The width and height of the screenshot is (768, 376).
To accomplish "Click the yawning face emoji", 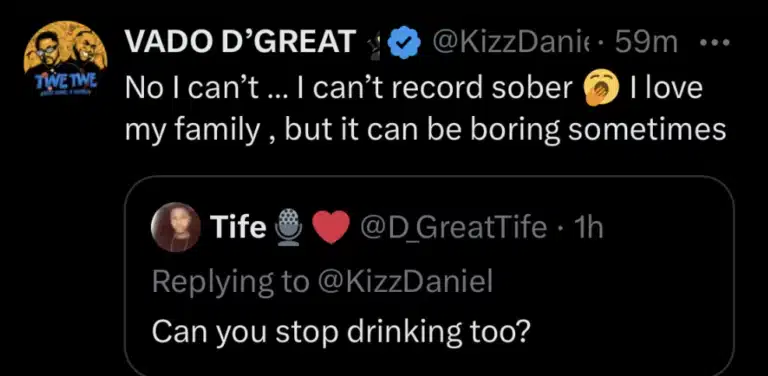I will coord(602,88).
